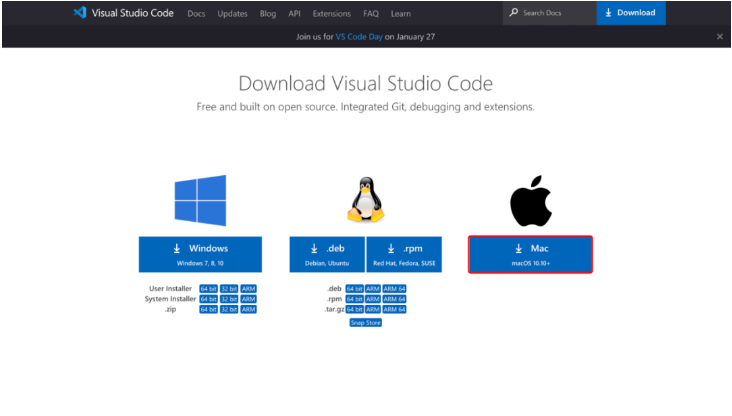Download the .rpm package for Red Hat
This screenshot has width=732, height=416.
[404, 254]
